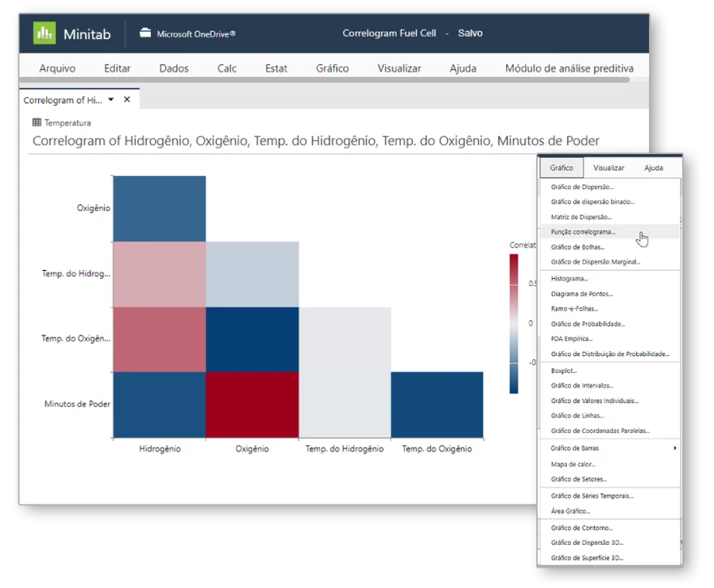Click the Temperatura worksheet grid icon

(x=37, y=122)
